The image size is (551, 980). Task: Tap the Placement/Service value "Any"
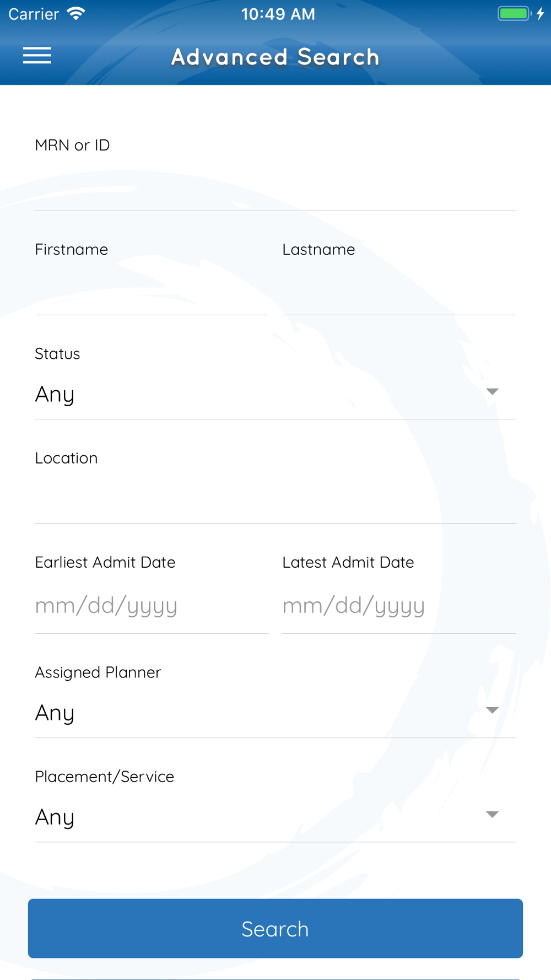(55, 817)
